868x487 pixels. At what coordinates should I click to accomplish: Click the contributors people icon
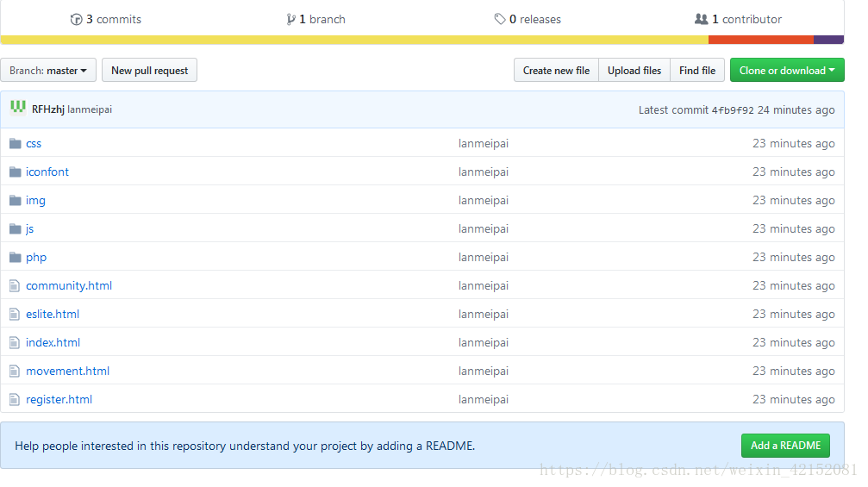click(x=701, y=19)
